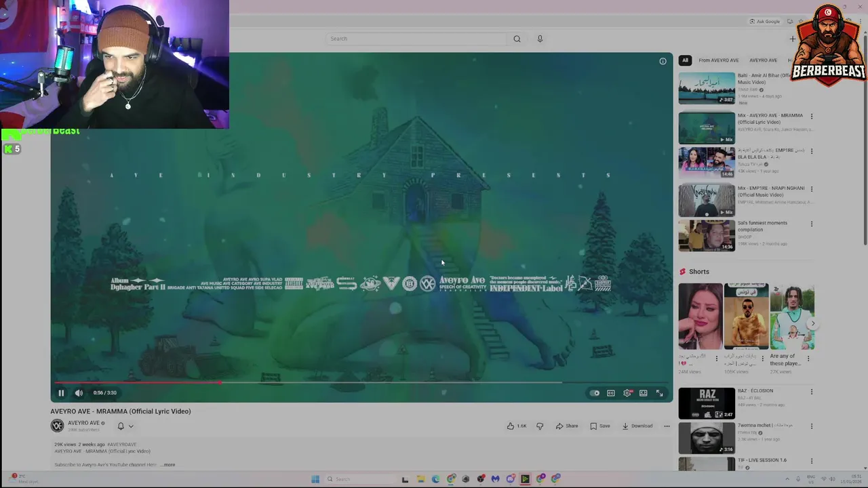Save the video to a playlist

click(x=600, y=426)
